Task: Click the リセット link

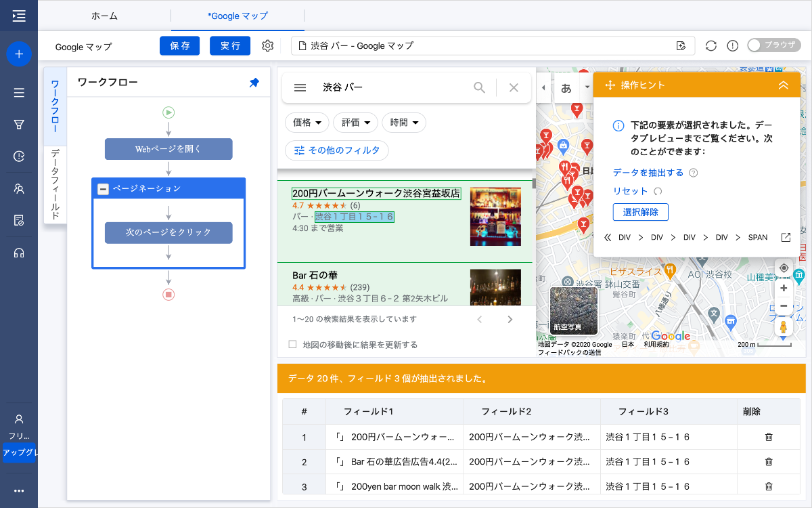Action: pos(631,191)
